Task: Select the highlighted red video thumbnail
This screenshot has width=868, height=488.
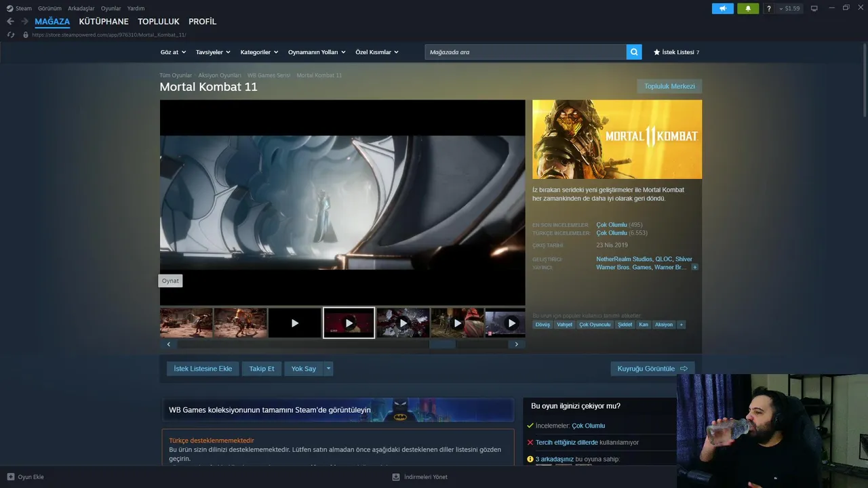Action: 349,323
